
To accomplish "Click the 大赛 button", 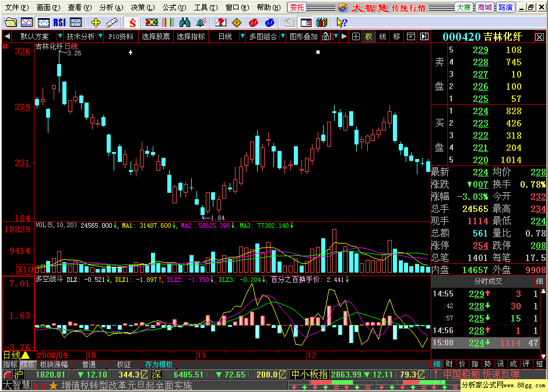I will click(x=464, y=8).
